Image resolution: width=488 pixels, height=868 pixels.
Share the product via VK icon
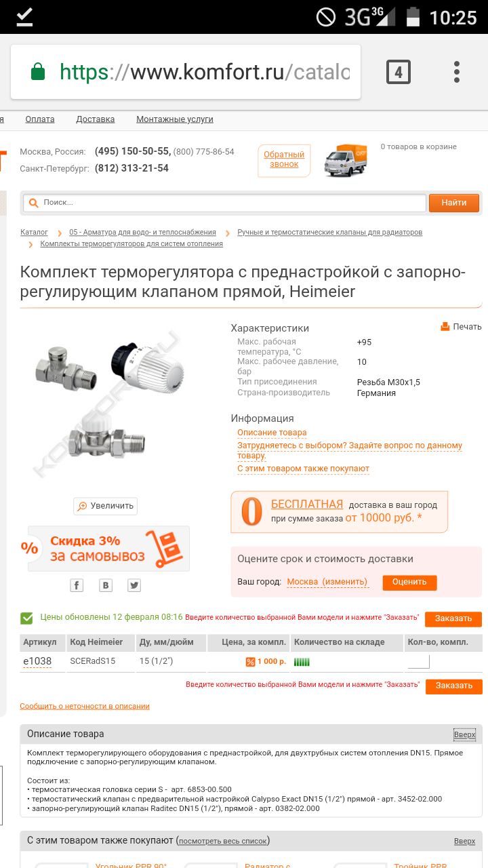click(x=106, y=585)
